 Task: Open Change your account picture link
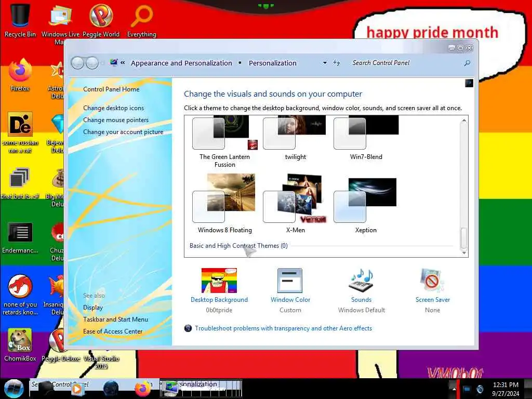point(123,132)
